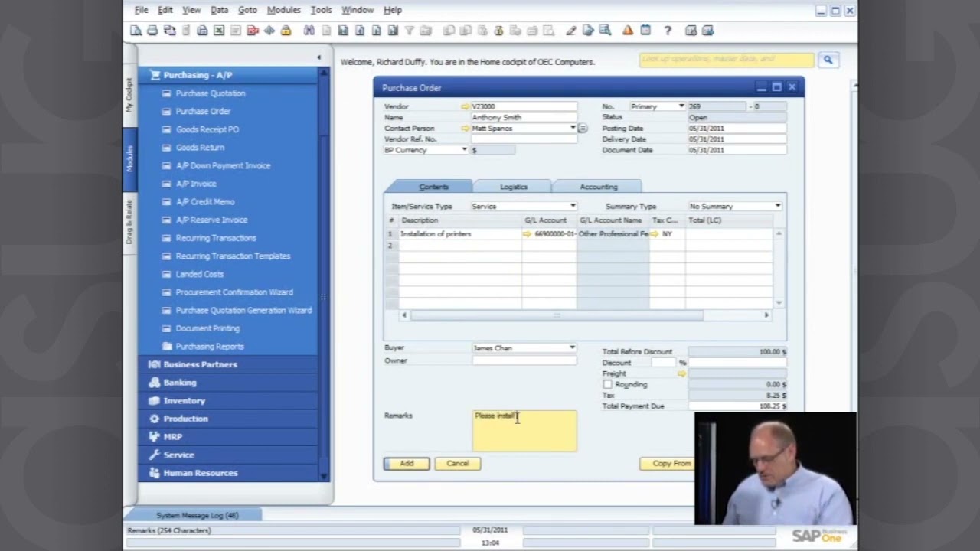Viewport: 980px width, 551px height.
Task: Open the Buyer dropdown
Action: [x=572, y=348]
